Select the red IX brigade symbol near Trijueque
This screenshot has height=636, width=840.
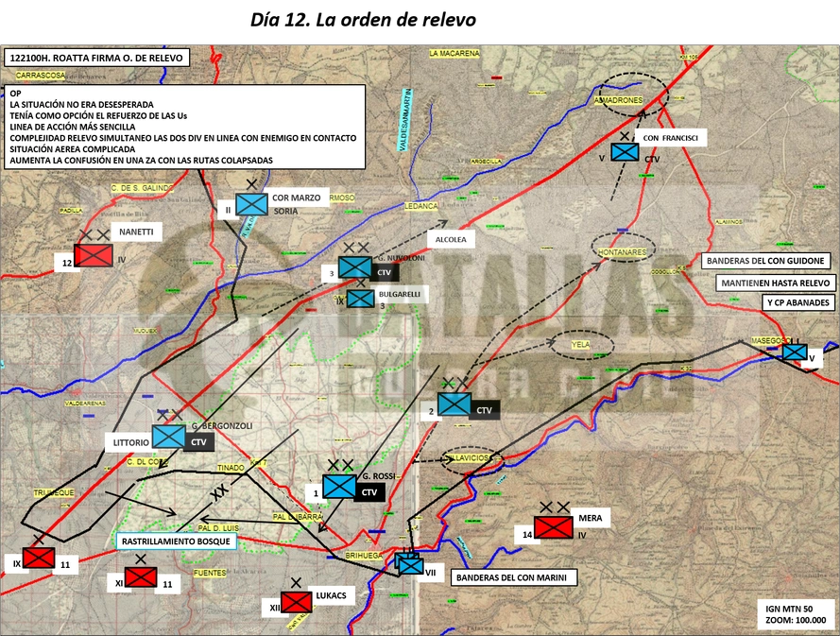[x=39, y=558]
